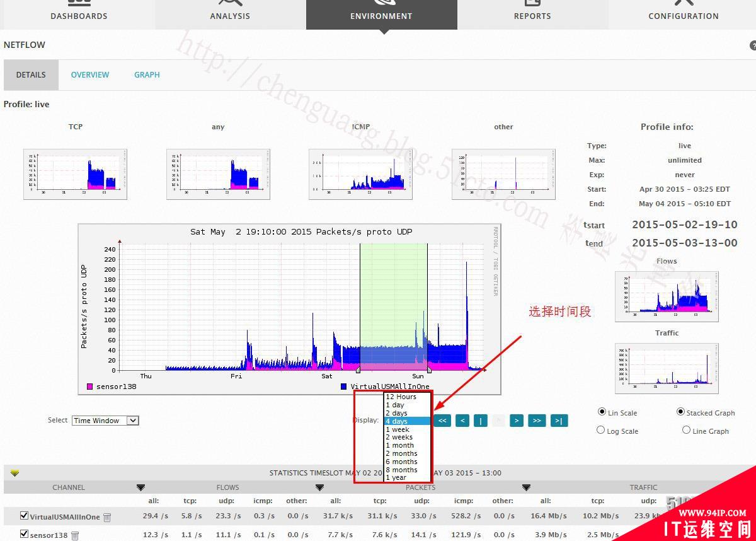Choose 1 year in Display list
This screenshot has width=756, height=541.
pos(408,477)
